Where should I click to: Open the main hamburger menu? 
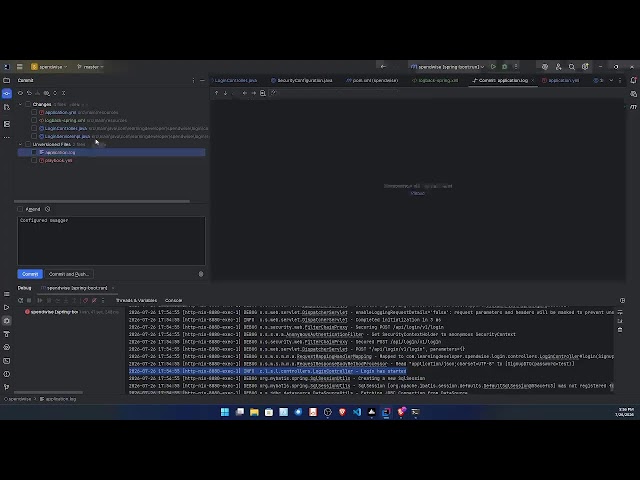tap(20, 67)
